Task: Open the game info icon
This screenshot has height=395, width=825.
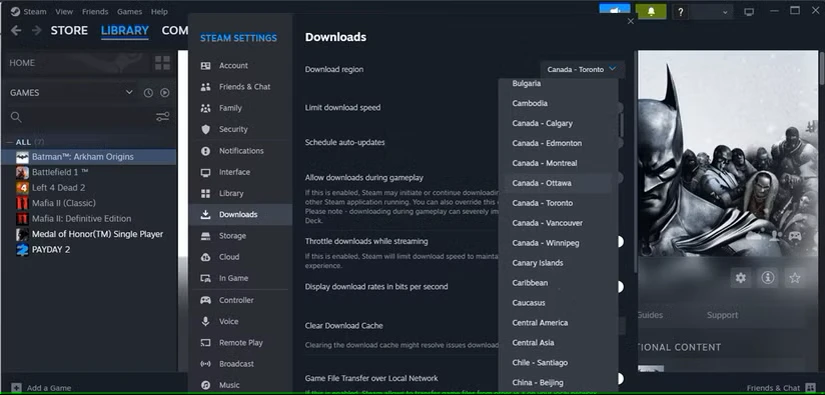Action: pyautogui.click(x=768, y=278)
